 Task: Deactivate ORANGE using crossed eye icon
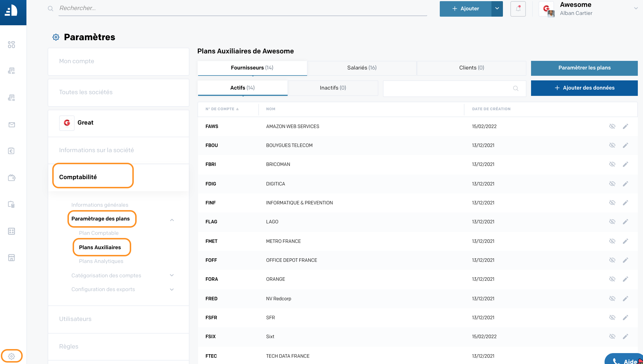point(612,279)
